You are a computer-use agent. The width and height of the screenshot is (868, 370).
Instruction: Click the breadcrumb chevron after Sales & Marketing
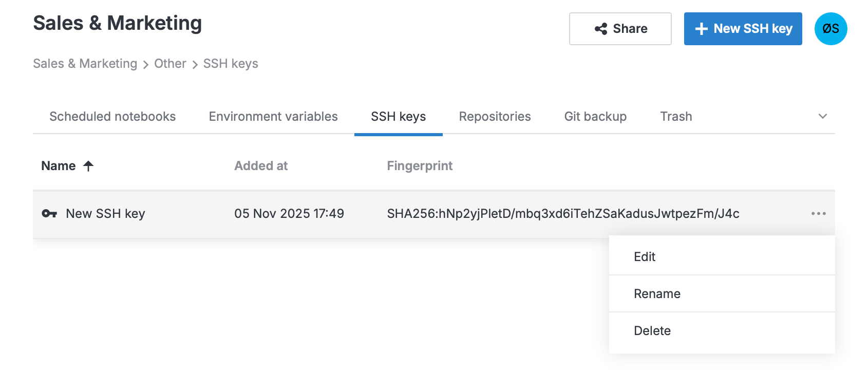pos(145,64)
